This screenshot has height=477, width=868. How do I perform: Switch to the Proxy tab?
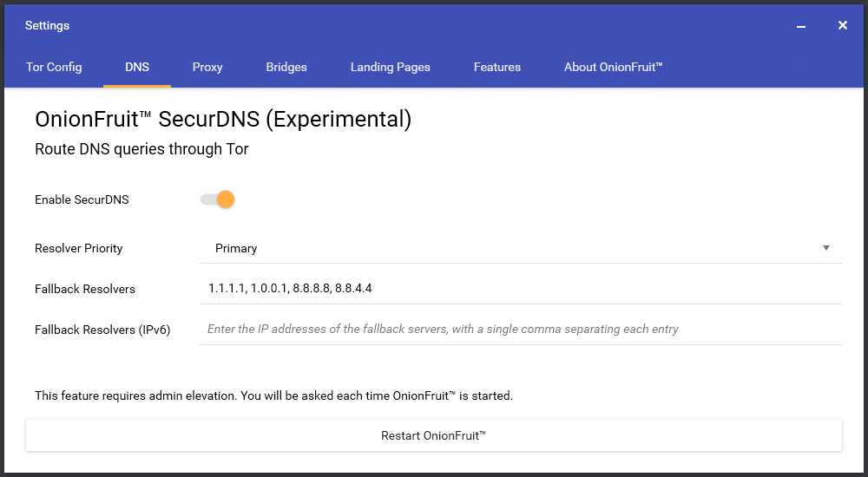pyautogui.click(x=207, y=67)
